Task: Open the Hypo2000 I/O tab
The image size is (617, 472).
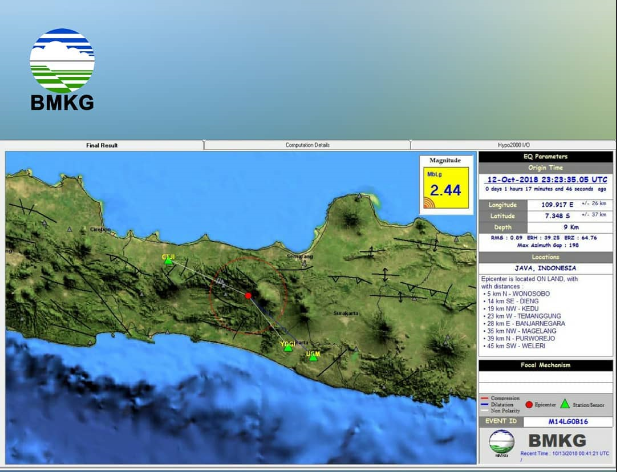Action: click(514, 145)
